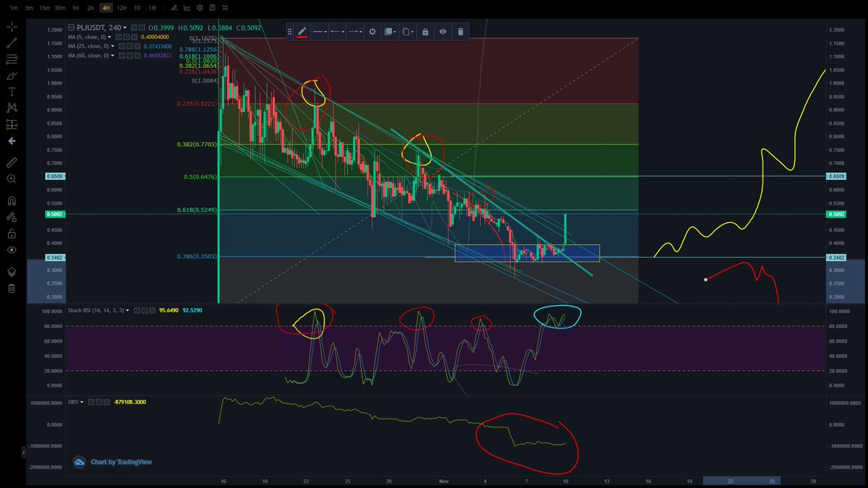The image size is (868, 488).
Task: Activate the zoom in tool
Action: (x=12, y=179)
